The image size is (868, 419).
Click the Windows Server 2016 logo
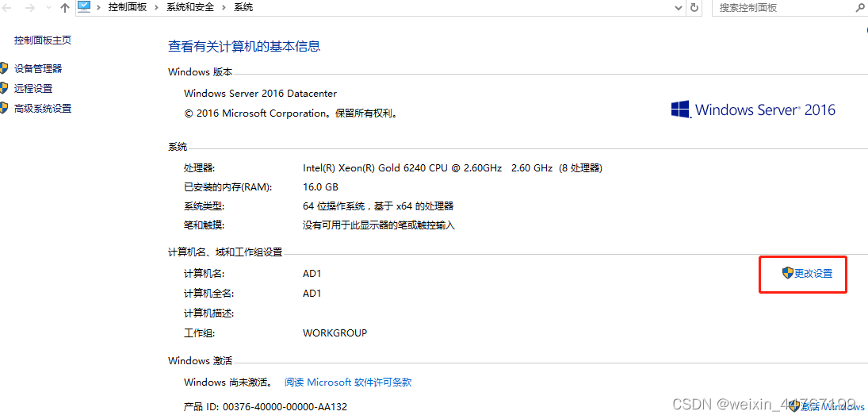(x=753, y=110)
